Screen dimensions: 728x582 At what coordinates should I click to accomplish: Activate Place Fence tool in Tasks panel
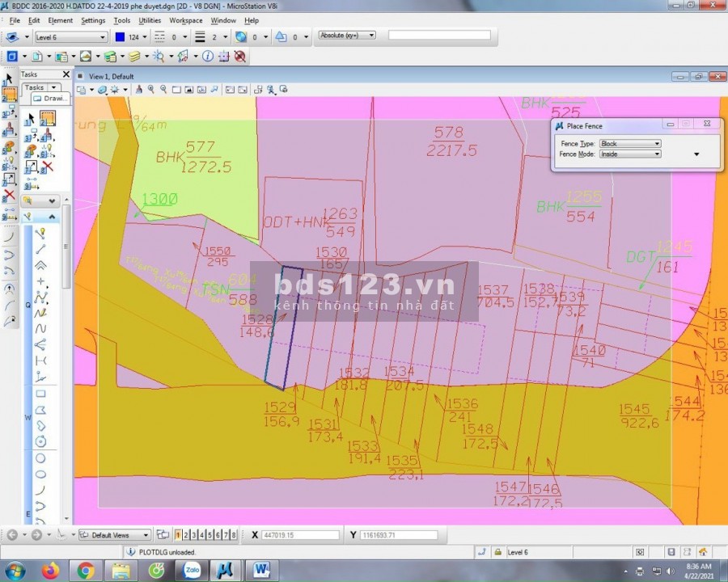tap(48, 118)
